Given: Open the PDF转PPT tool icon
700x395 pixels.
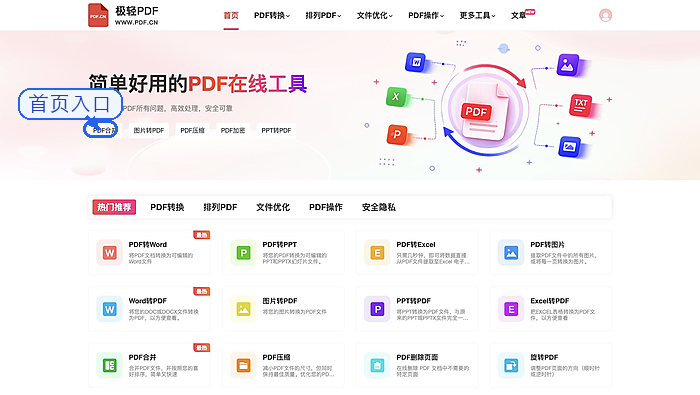Looking at the screenshot, I should pos(243,253).
